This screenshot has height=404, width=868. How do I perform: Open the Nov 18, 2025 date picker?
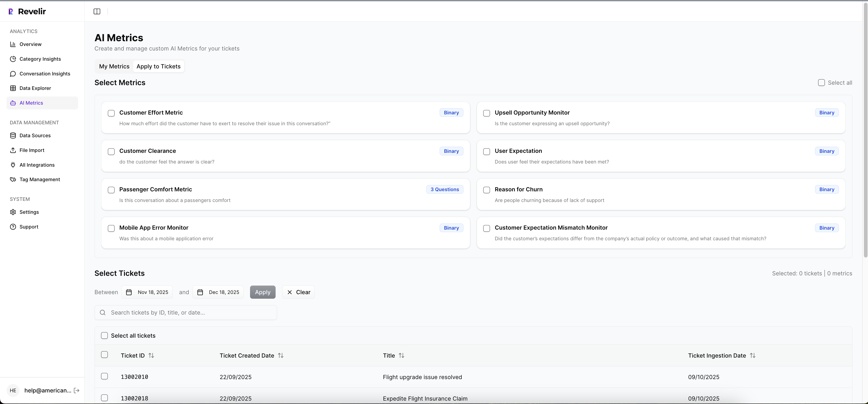tap(147, 292)
